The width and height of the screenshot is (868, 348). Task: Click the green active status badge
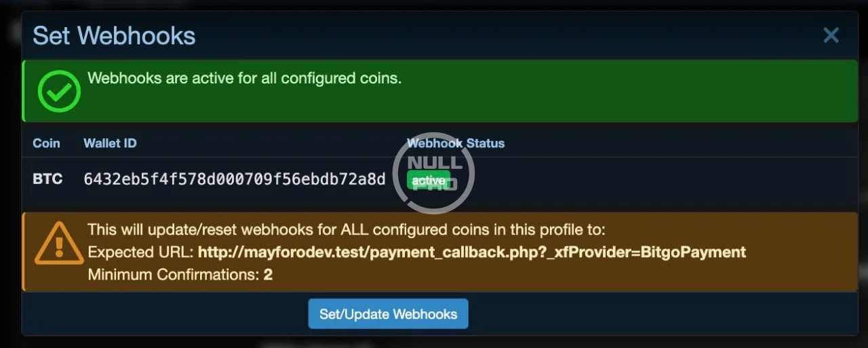[x=429, y=180]
